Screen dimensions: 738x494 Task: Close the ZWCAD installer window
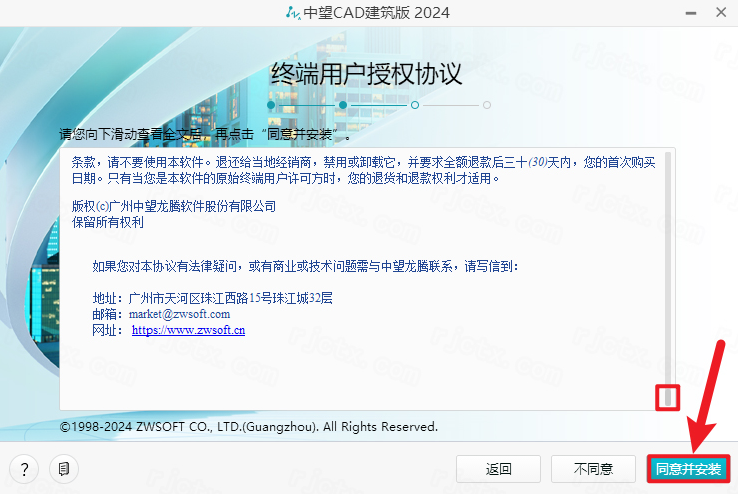pyautogui.click(x=719, y=13)
